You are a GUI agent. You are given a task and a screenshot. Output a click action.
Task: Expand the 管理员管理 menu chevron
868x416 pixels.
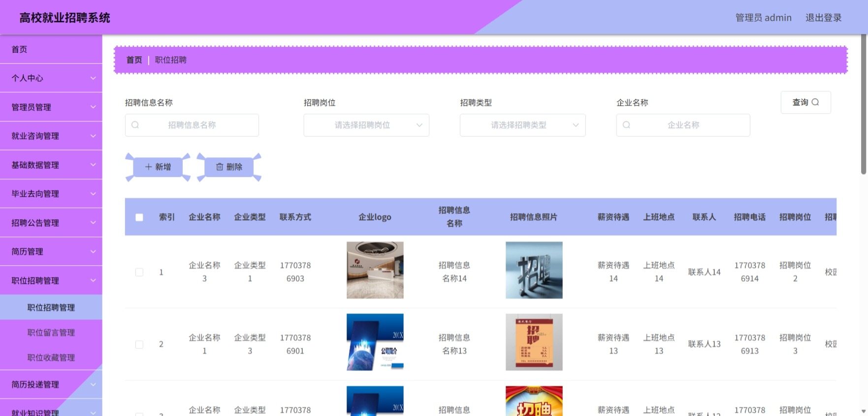(93, 107)
